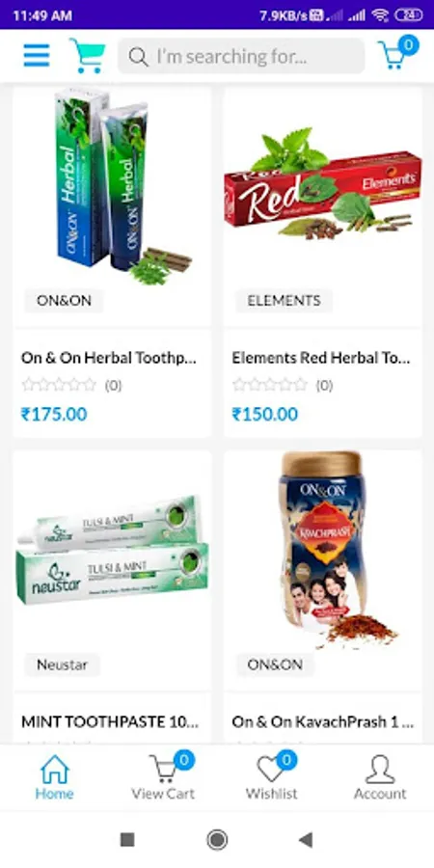The image size is (434, 868).
Task: Open View Cart from bottom navigation
Action: pyautogui.click(x=163, y=775)
